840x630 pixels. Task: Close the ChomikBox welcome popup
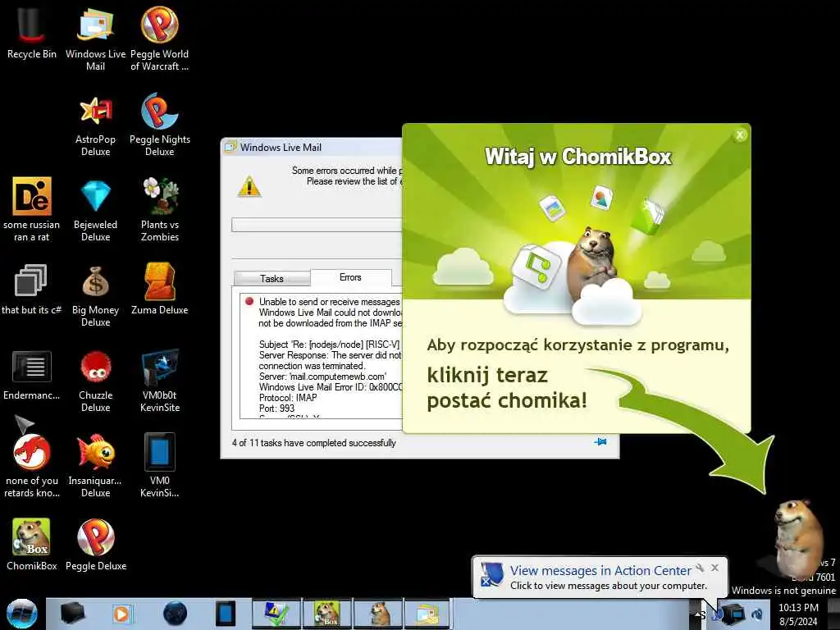click(x=740, y=135)
